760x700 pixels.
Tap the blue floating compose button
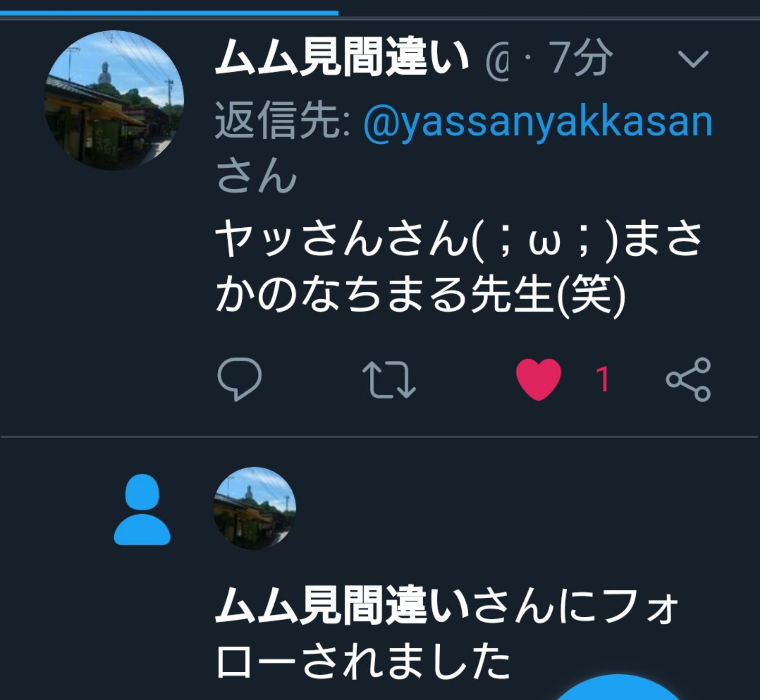617,688
